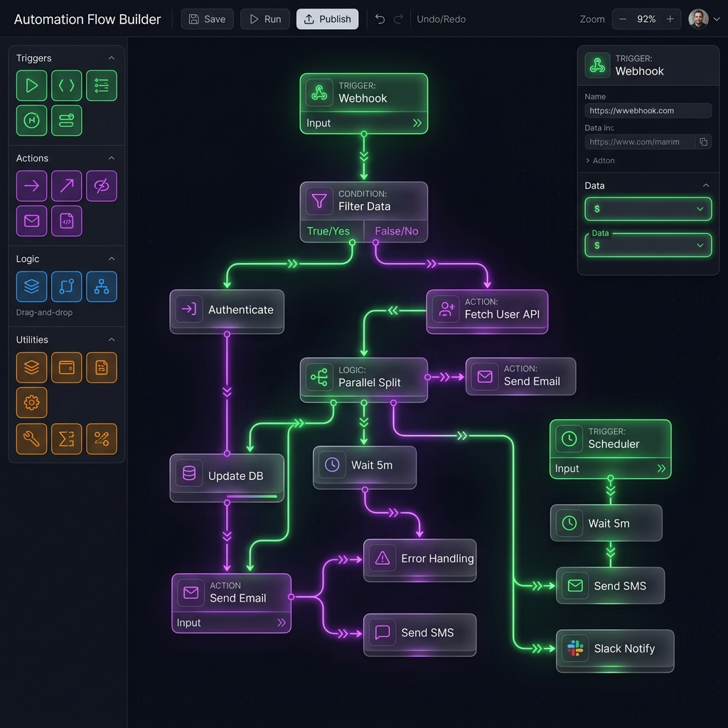Click the database icon on Update DB node
This screenshot has width=728, height=728.
point(189,473)
